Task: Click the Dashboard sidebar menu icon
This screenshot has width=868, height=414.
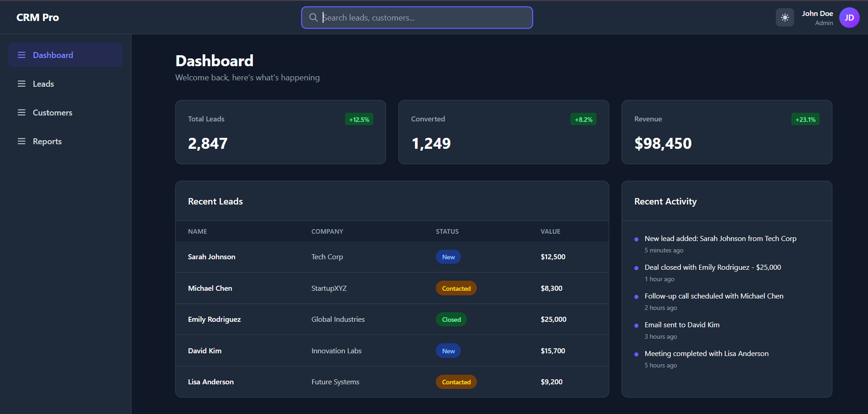Action: (x=21, y=55)
